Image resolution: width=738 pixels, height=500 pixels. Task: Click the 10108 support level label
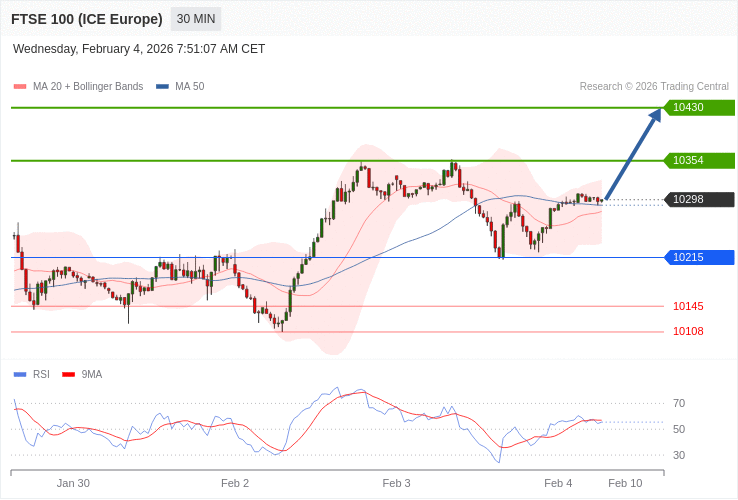click(x=688, y=331)
